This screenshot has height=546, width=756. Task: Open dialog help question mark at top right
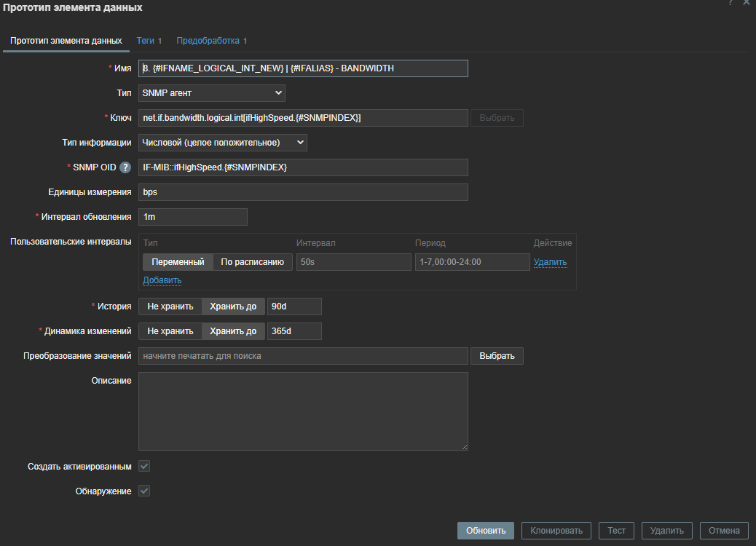pos(731,3)
